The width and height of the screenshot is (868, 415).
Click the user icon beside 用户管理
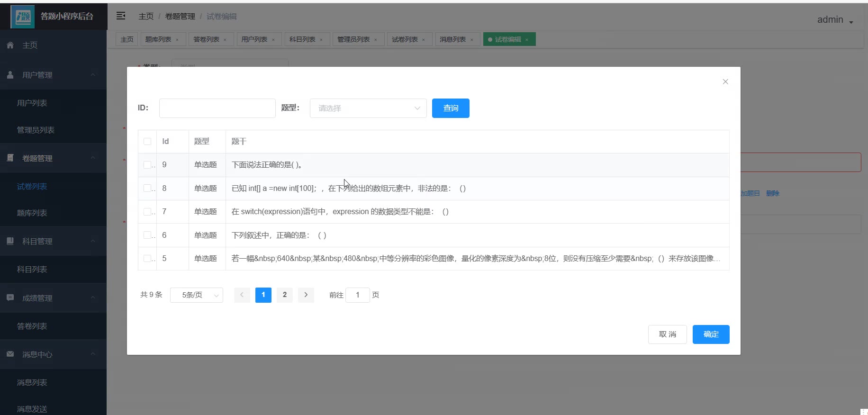click(x=10, y=75)
